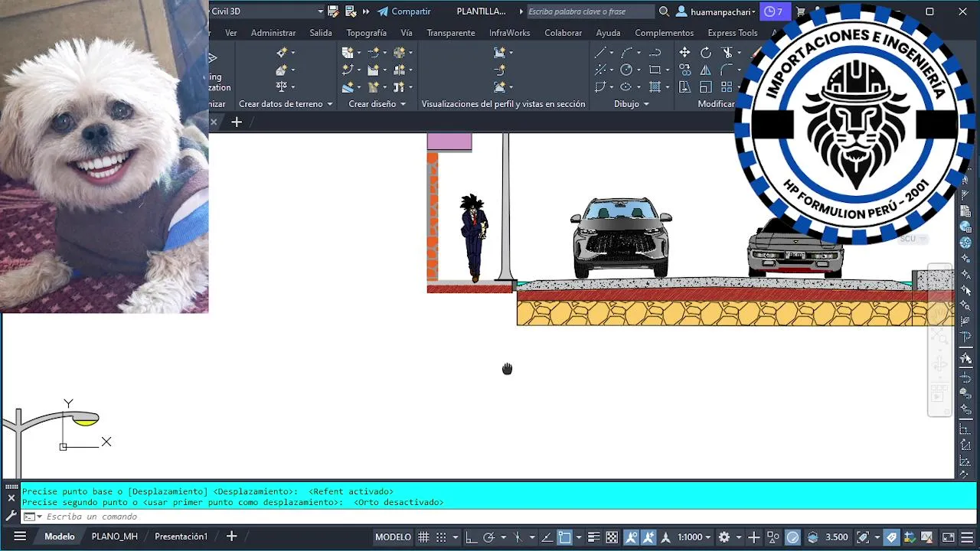Open status bar customization menu icon

tap(969, 537)
